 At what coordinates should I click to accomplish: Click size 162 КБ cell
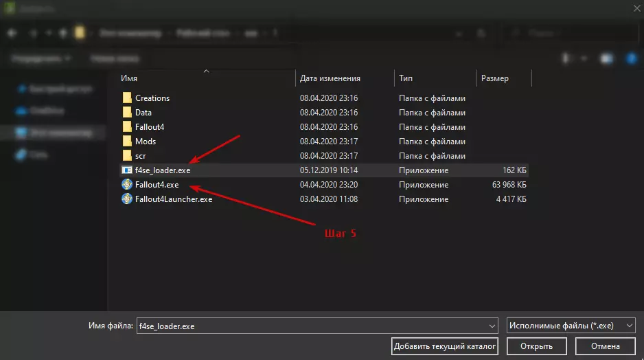[514, 170]
